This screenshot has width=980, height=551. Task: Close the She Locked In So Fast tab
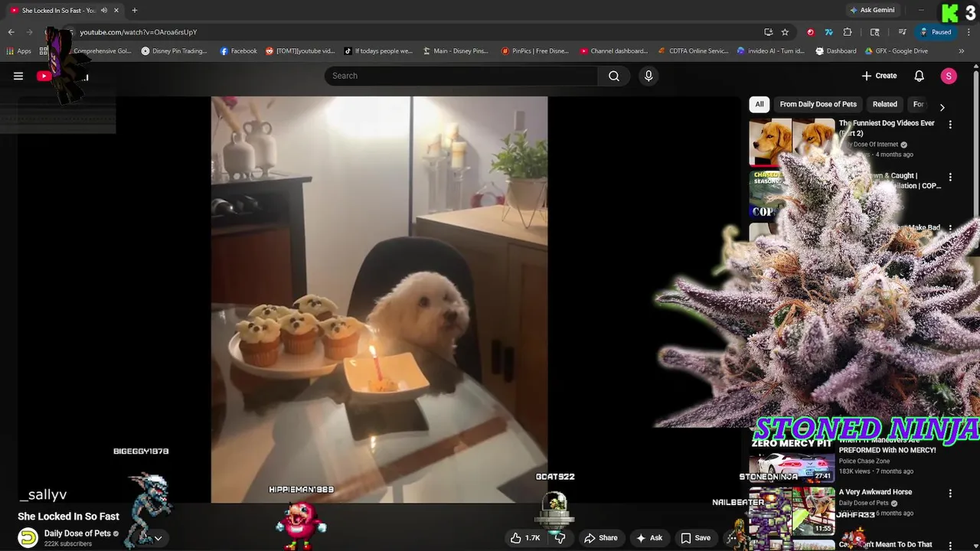point(116,10)
